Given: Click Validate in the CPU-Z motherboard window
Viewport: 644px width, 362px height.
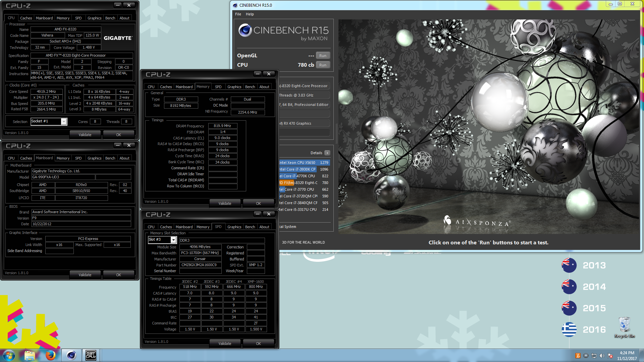Looking at the screenshot, I should [x=85, y=275].
